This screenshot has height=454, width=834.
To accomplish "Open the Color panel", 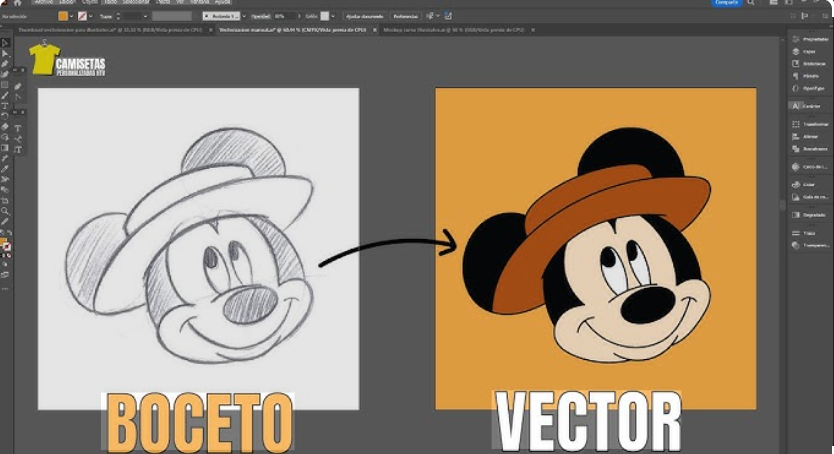I will [804, 184].
